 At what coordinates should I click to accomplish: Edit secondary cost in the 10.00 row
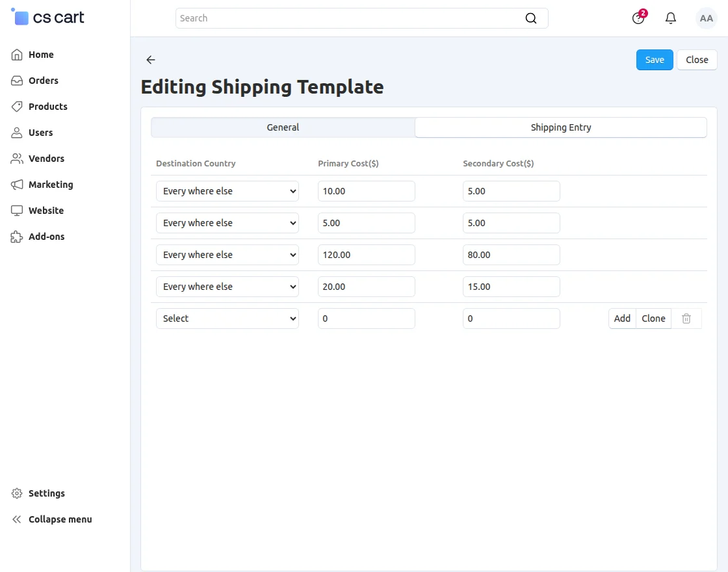point(511,191)
